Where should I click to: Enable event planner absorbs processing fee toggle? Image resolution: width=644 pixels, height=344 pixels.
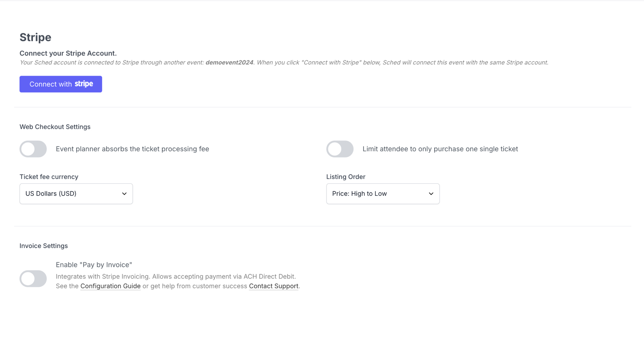tap(33, 149)
